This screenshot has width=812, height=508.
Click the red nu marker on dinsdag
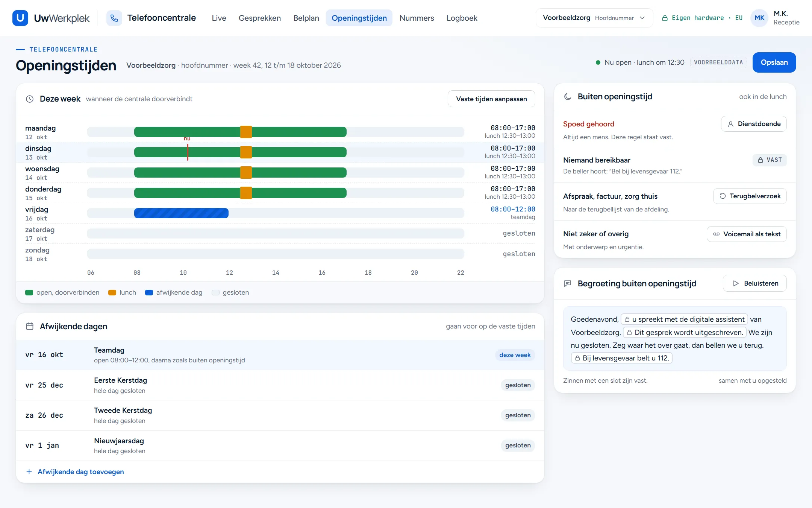point(188,152)
